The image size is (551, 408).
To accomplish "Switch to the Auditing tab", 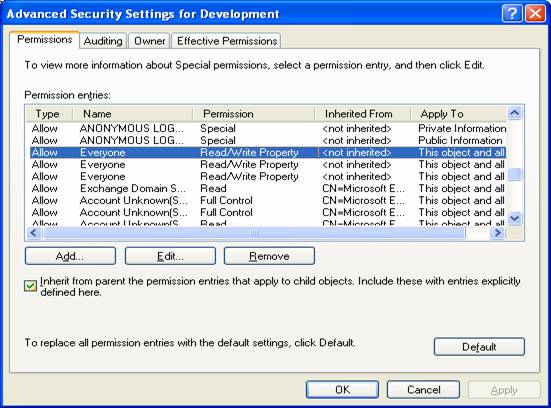I will pyautogui.click(x=103, y=41).
